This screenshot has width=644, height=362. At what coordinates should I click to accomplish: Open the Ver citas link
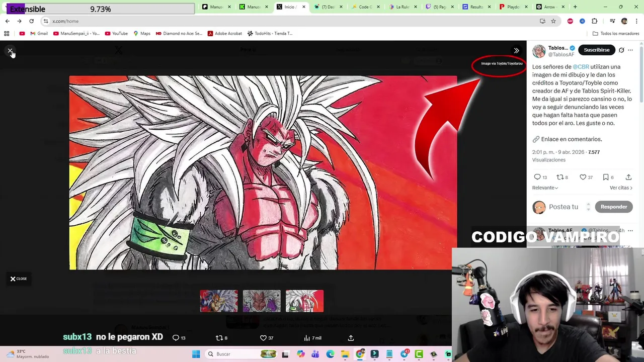621,188
